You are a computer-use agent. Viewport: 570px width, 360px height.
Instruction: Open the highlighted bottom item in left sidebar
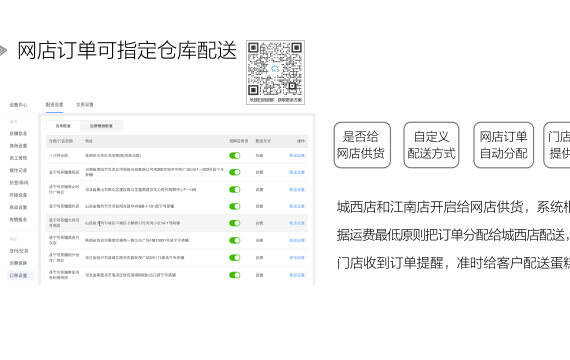(19, 275)
